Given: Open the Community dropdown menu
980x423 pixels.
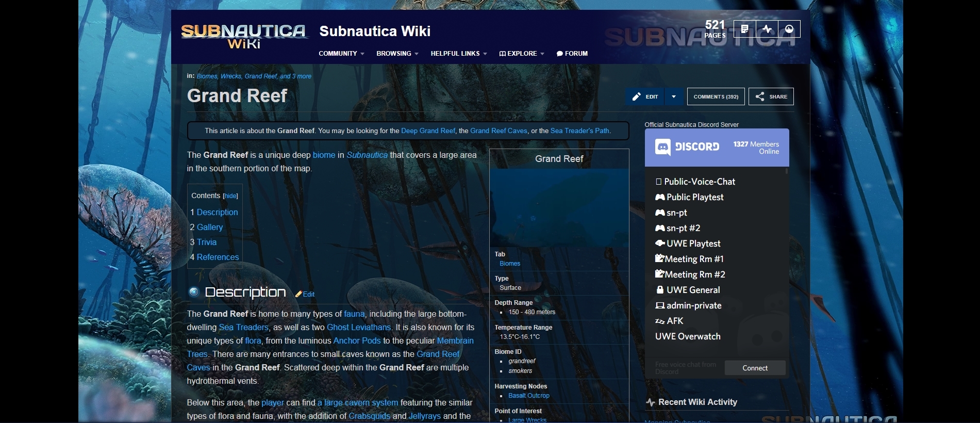Looking at the screenshot, I should tap(341, 54).
